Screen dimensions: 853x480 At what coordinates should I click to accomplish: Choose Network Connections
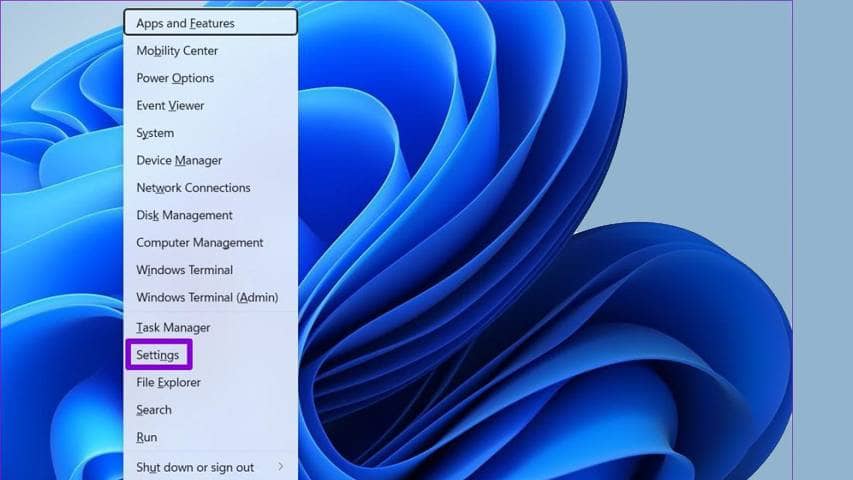tap(211, 188)
